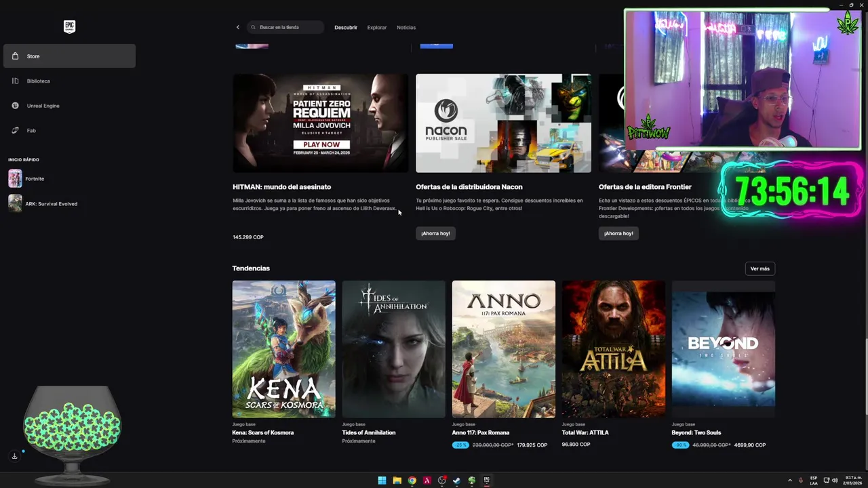The height and width of the screenshot is (488, 868).
Task: Click the Epic Games logo in sidebar
Action: click(69, 26)
